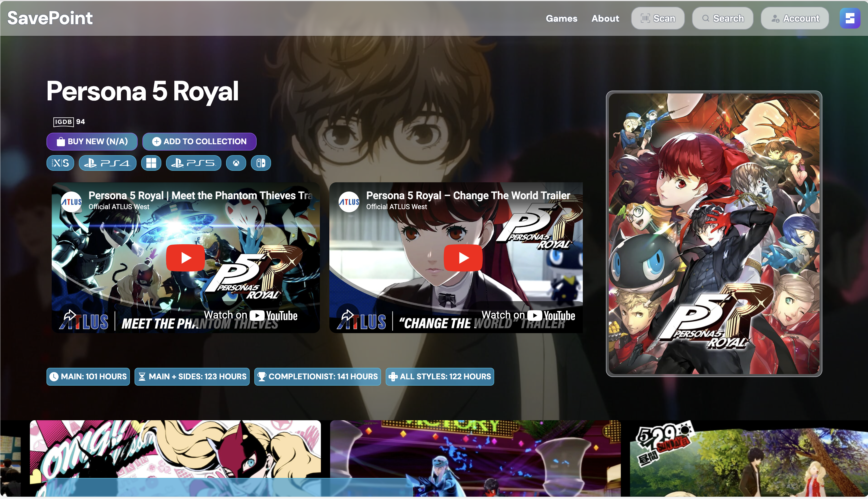Click Official ATLUS West under first video
The image size is (868, 499).
point(119,207)
